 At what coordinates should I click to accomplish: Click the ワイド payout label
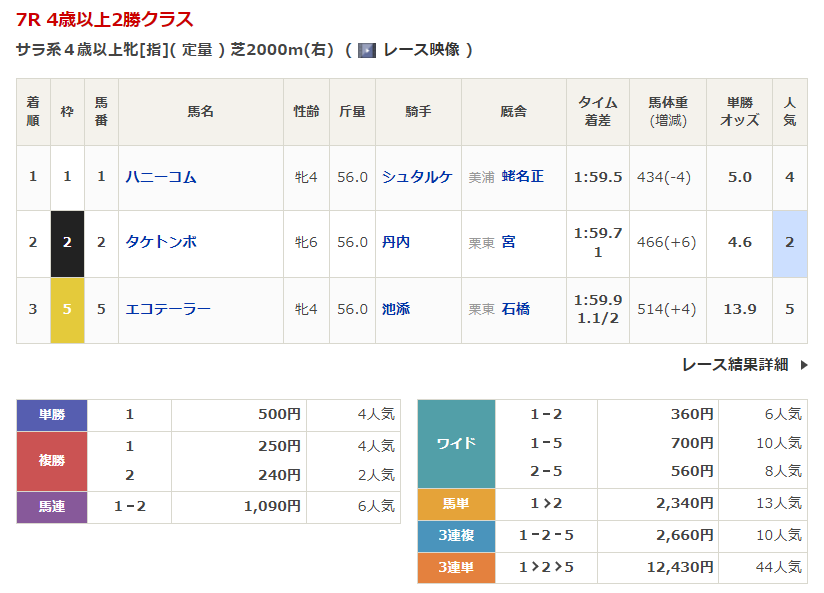pyautogui.click(x=456, y=443)
